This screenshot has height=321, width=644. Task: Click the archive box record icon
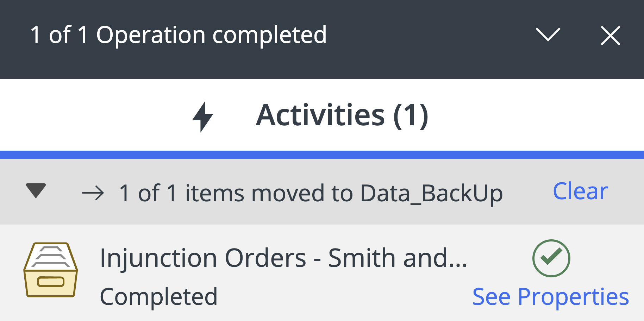coord(51,270)
